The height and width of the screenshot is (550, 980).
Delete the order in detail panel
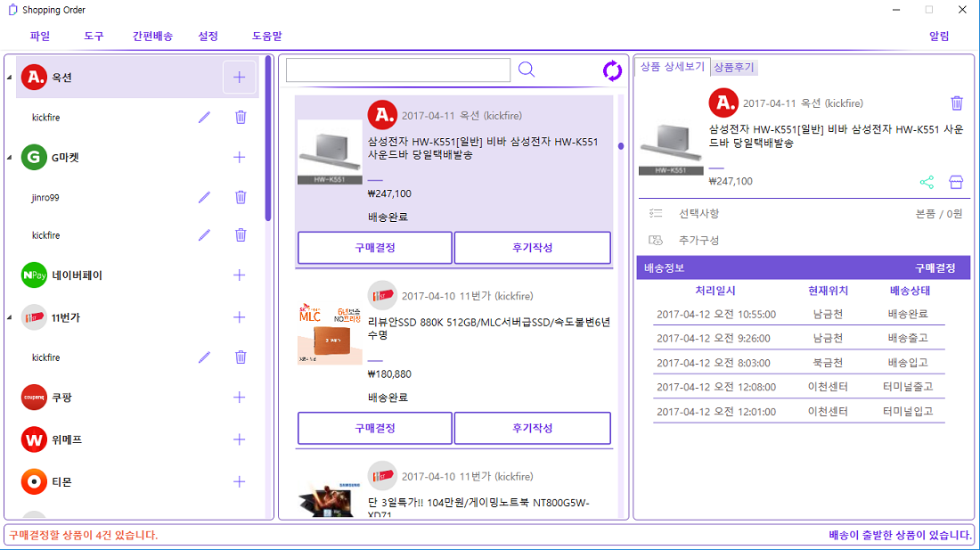tap(957, 103)
